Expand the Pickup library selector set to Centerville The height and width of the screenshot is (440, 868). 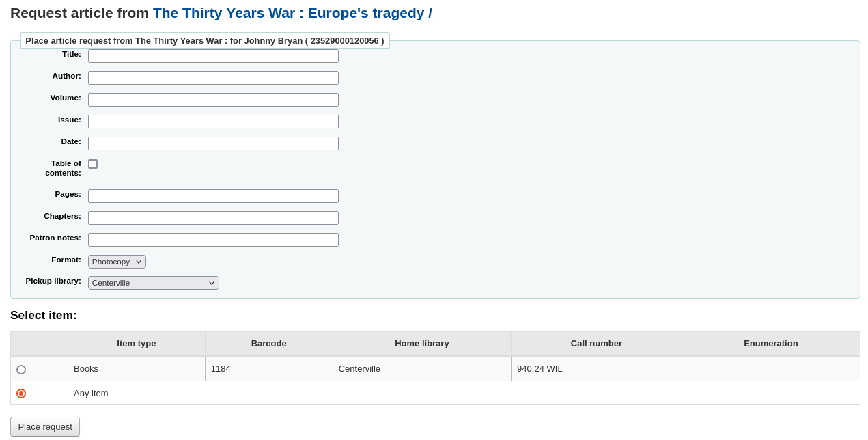(x=153, y=282)
